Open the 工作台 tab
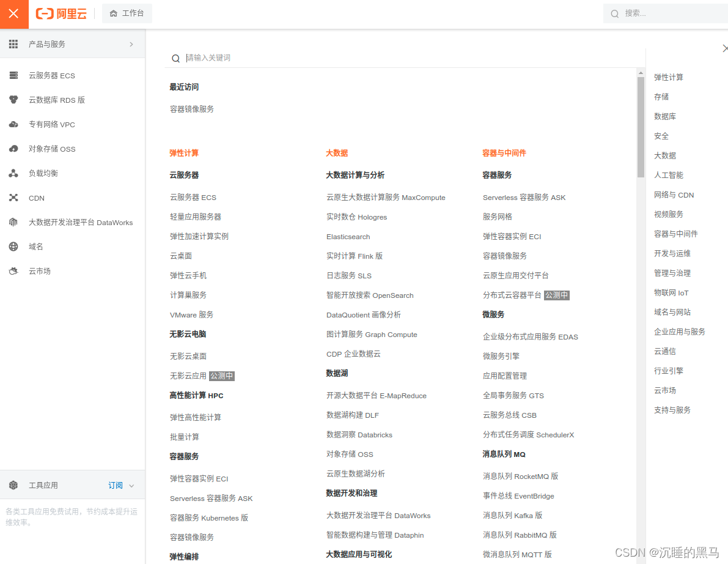728x564 pixels. (x=127, y=13)
